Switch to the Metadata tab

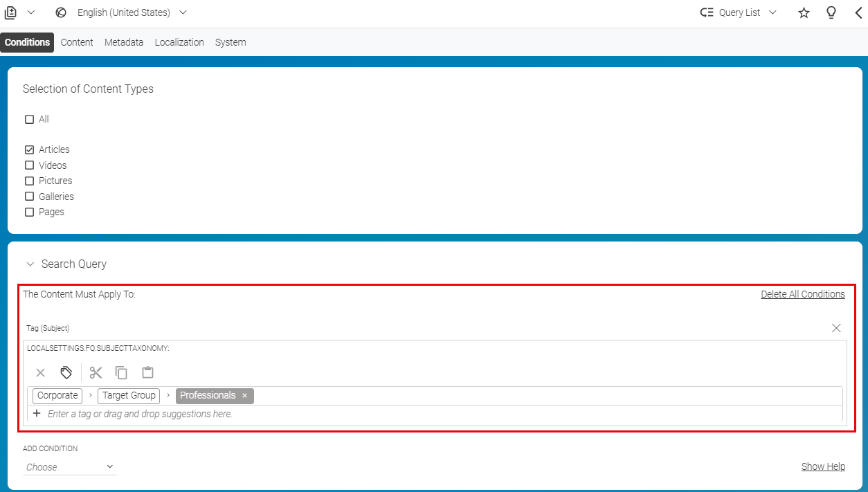click(x=124, y=42)
